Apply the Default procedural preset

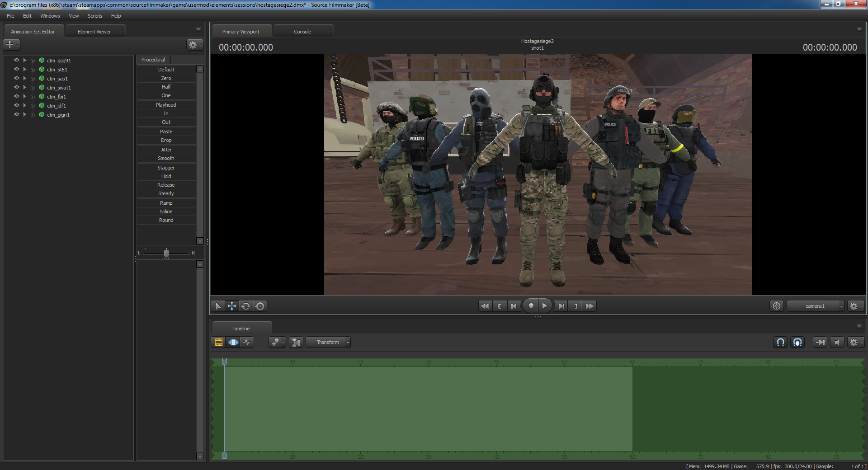tap(166, 70)
